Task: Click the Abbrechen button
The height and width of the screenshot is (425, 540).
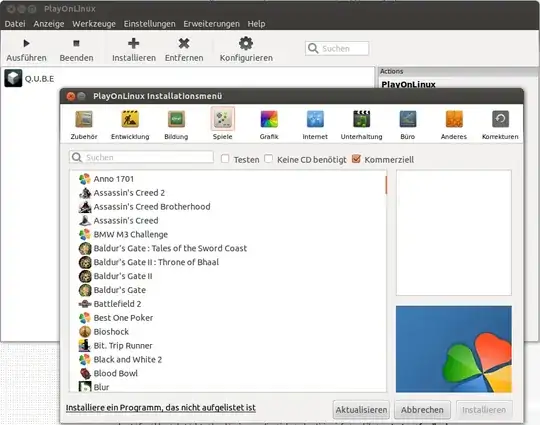Action: (x=422, y=410)
